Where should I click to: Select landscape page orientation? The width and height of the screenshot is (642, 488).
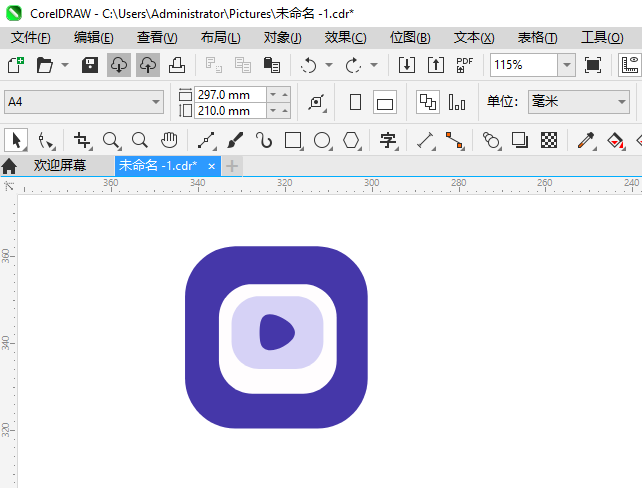coord(385,102)
